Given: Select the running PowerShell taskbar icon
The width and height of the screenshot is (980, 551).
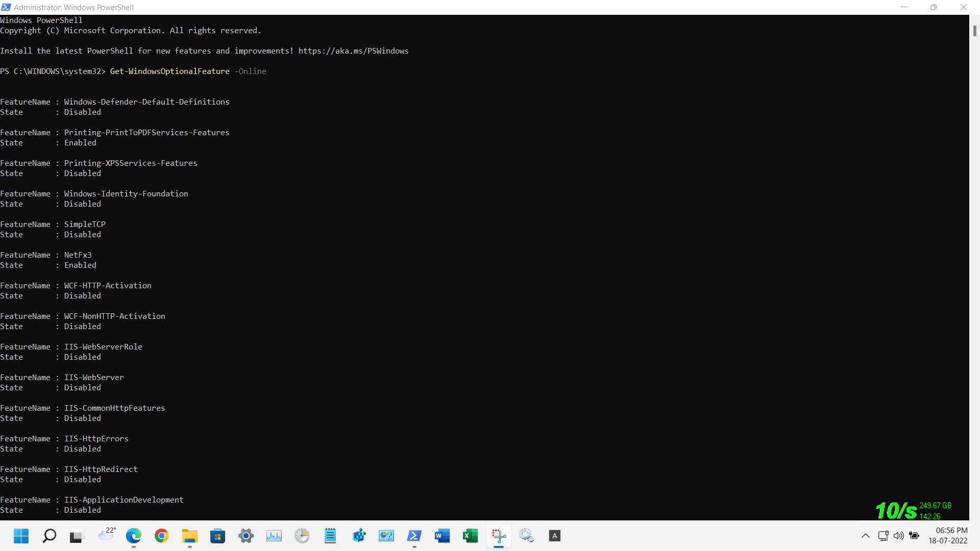Looking at the screenshot, I should click(x=414, y=536).
